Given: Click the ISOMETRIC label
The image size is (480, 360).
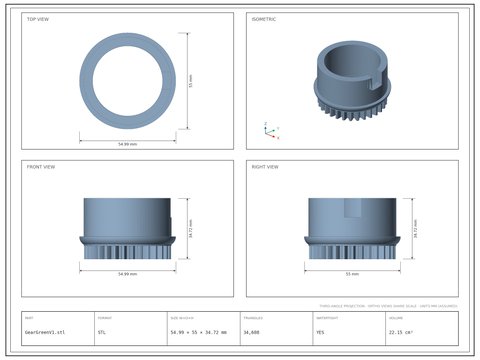Looking at the screenshot, I should [264, 19].
